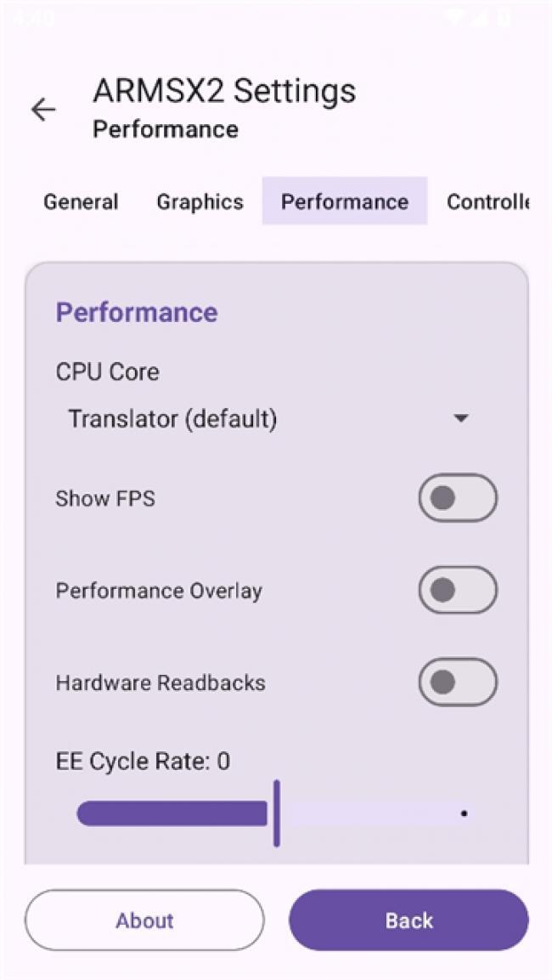Click the filled purple portion of the slider
Screen dimensions: 552x980
[x=170, y=813]
